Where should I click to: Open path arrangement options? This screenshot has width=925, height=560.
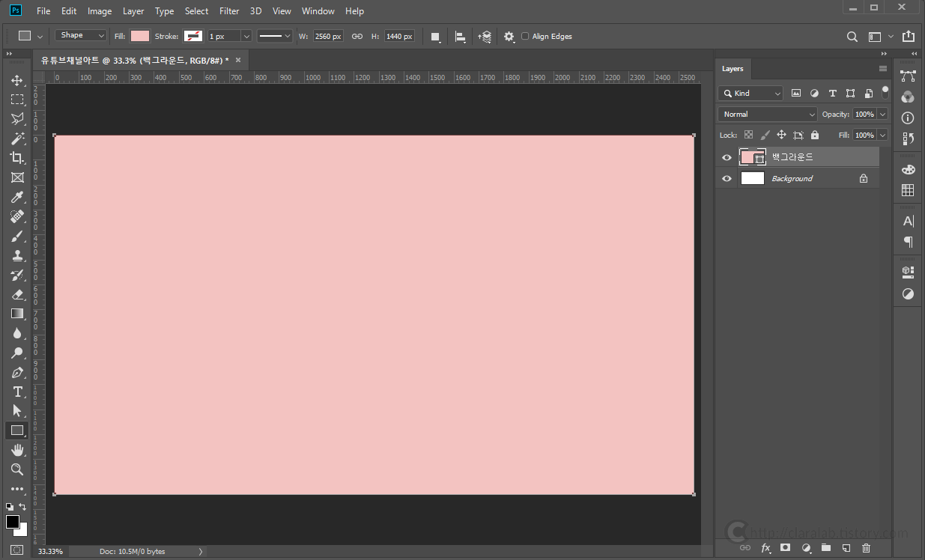click(x=485, y=36)
